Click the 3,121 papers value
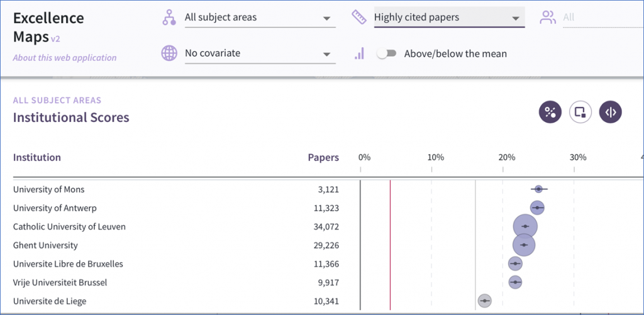 [328, 190]
